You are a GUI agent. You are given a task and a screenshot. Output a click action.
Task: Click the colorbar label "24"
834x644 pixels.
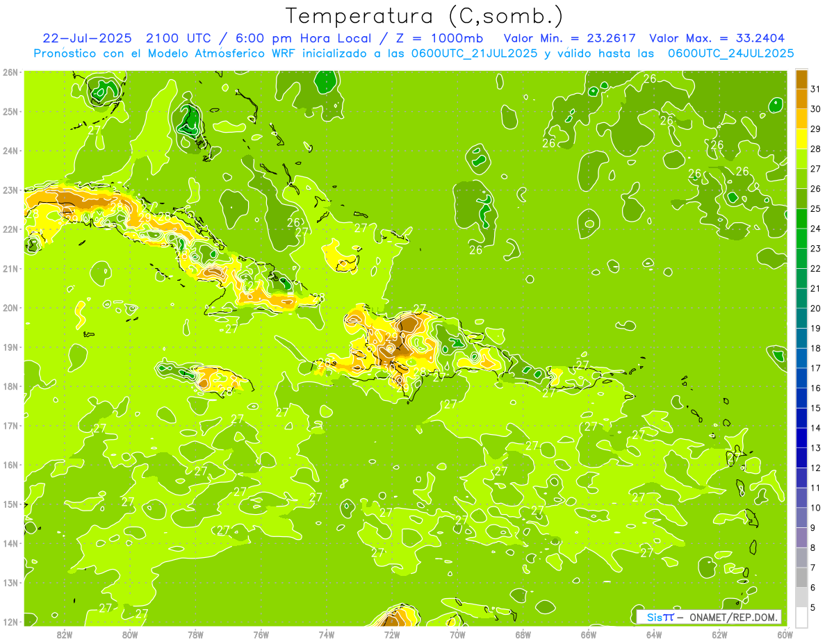click(816, 229)
